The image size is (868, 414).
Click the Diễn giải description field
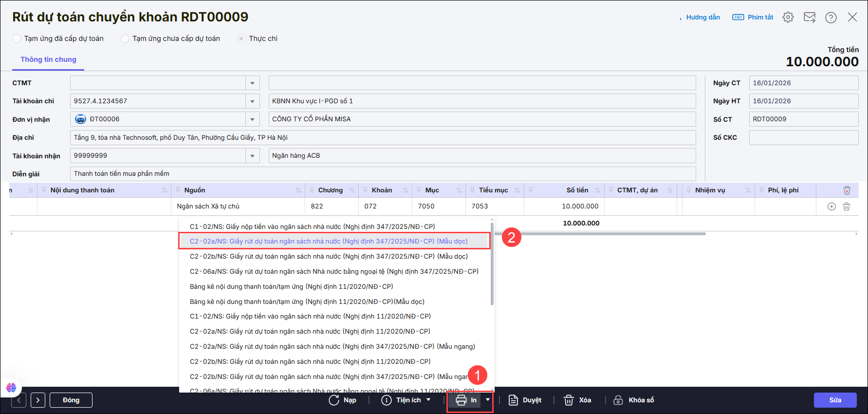coord(383,174)
